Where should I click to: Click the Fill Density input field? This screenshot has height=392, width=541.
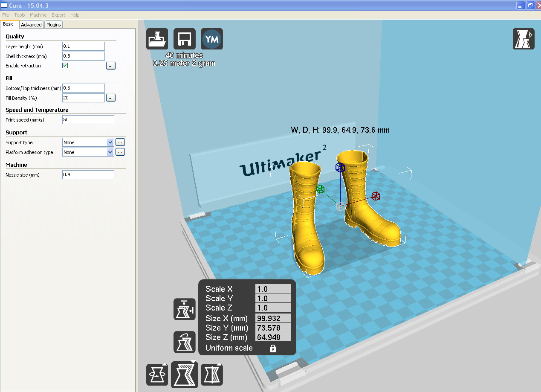84,98
